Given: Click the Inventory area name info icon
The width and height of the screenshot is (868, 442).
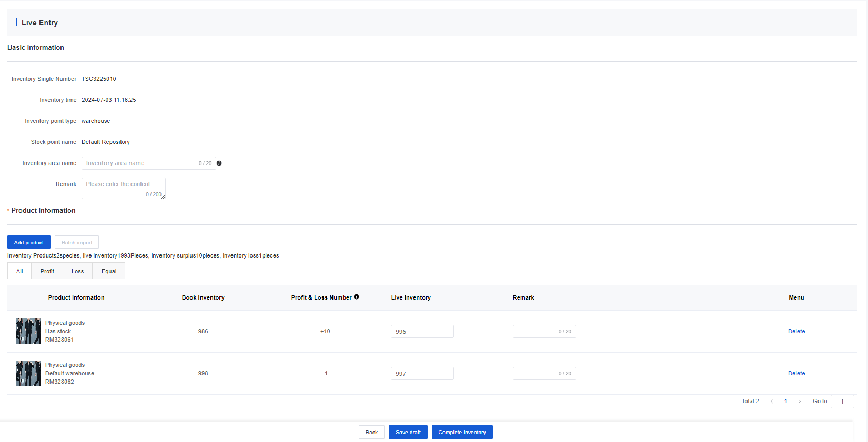Looking at the screenshot, I should tap(219, 163).
